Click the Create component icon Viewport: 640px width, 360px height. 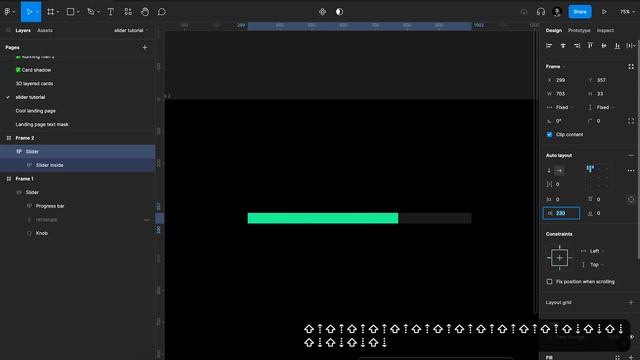pos(322,12)
